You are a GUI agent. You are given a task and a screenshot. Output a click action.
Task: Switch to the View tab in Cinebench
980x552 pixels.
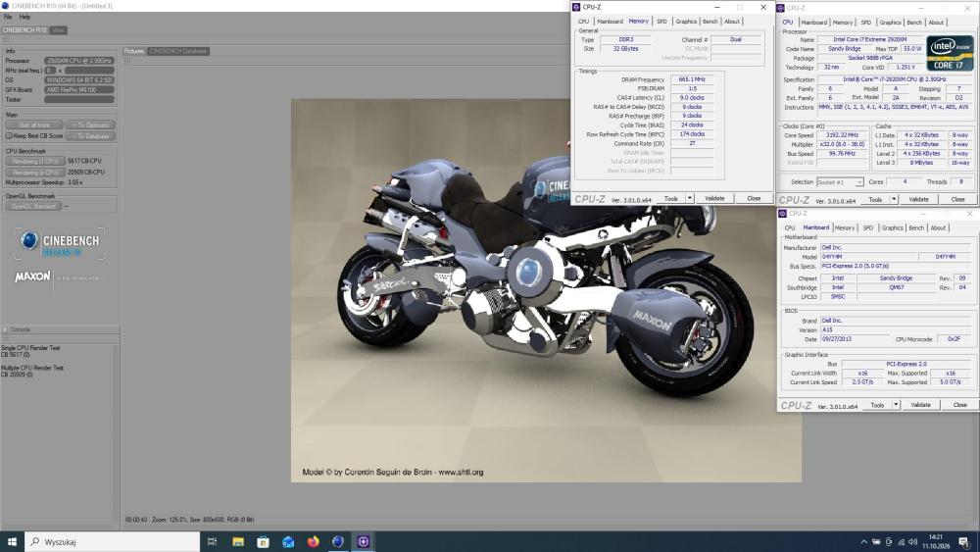[x=58, y=30]
